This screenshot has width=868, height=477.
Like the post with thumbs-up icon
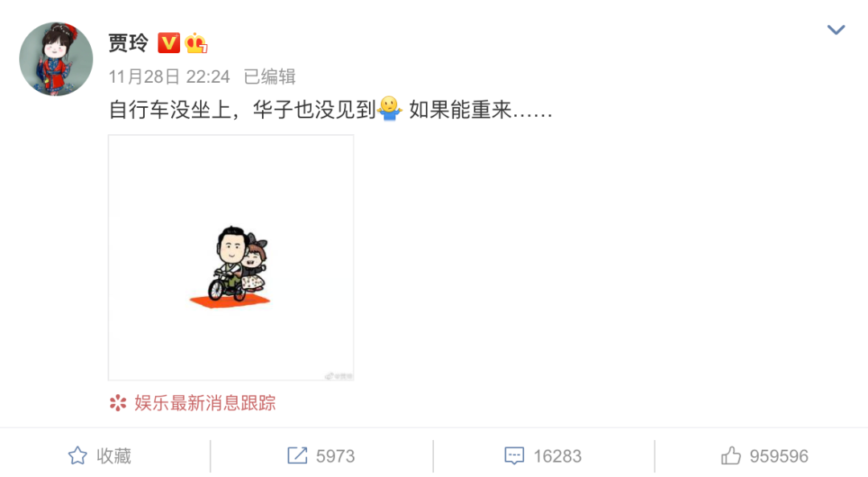point(731,455)
